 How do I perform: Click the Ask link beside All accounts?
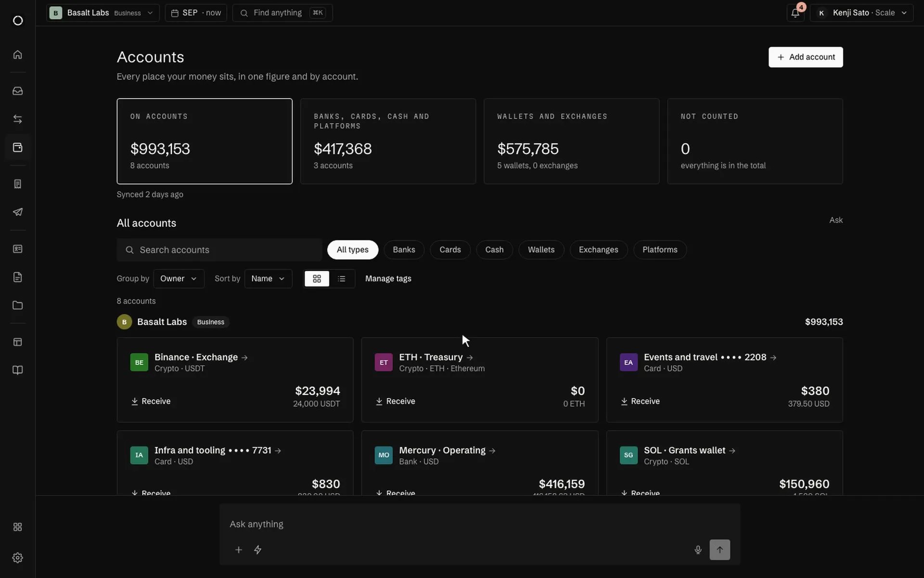pyautogui.click(x=836, y=220)
